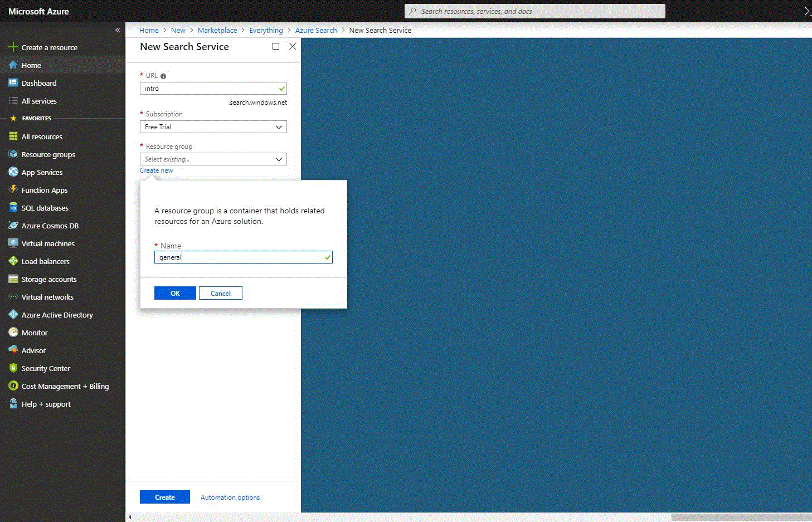Maximize the New Search Service blade
The image size is (812, 522).
click(x=276, y=46)
